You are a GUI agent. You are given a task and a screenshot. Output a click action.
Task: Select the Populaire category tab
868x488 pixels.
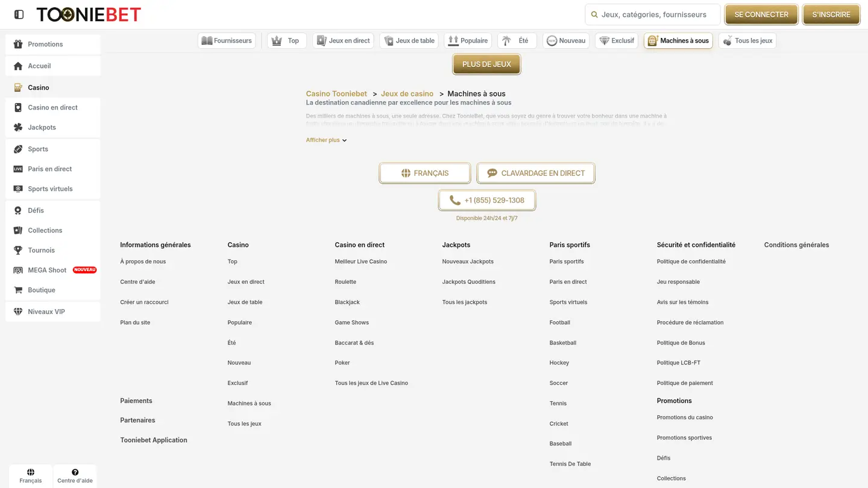[x=468, y=40]
